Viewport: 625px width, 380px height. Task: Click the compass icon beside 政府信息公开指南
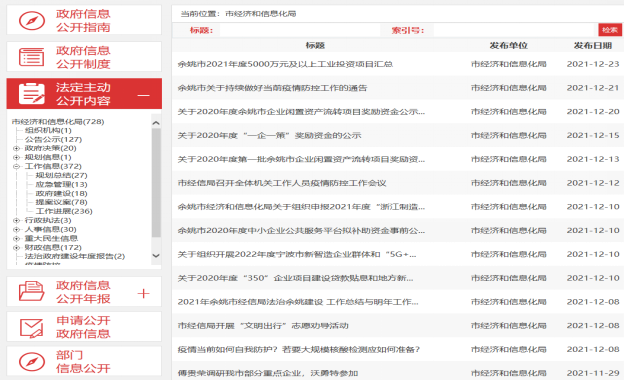32,21
